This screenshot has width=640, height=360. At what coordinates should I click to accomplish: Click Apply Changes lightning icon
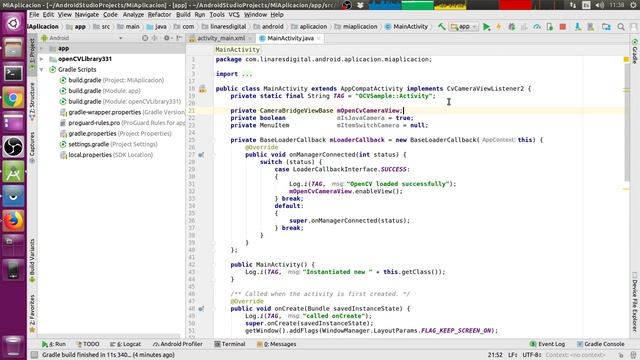coord(498,27)
